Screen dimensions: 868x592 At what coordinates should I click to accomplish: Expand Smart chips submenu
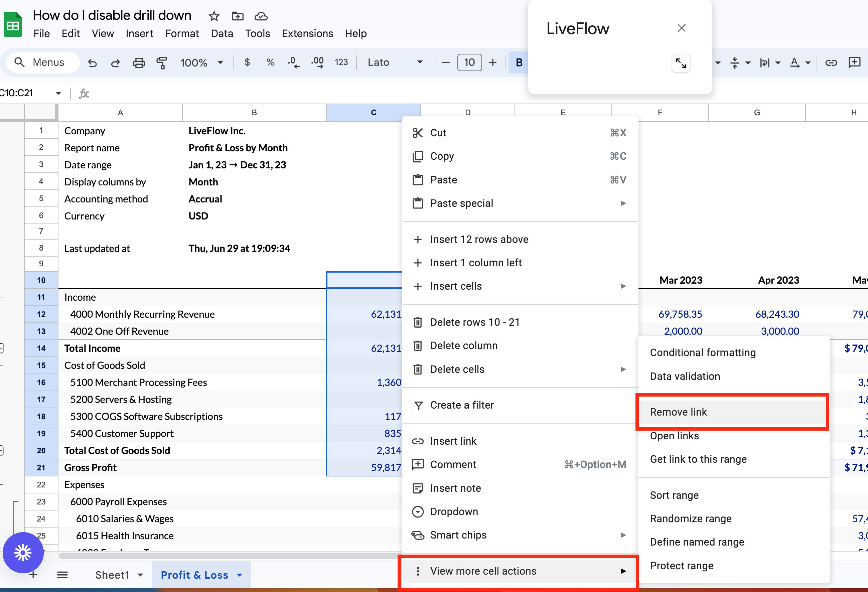pyautogui.click(x=520, y=535)
